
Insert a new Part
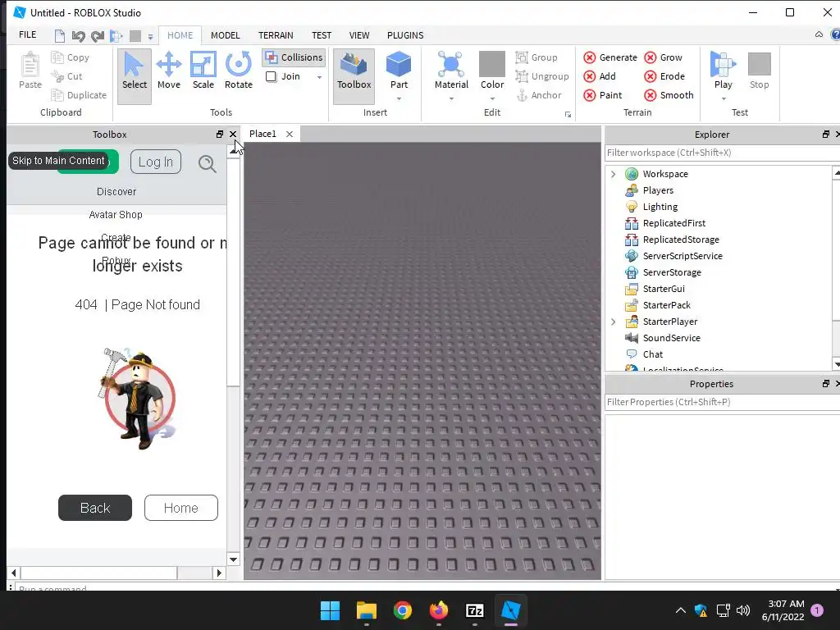(399, 70)
